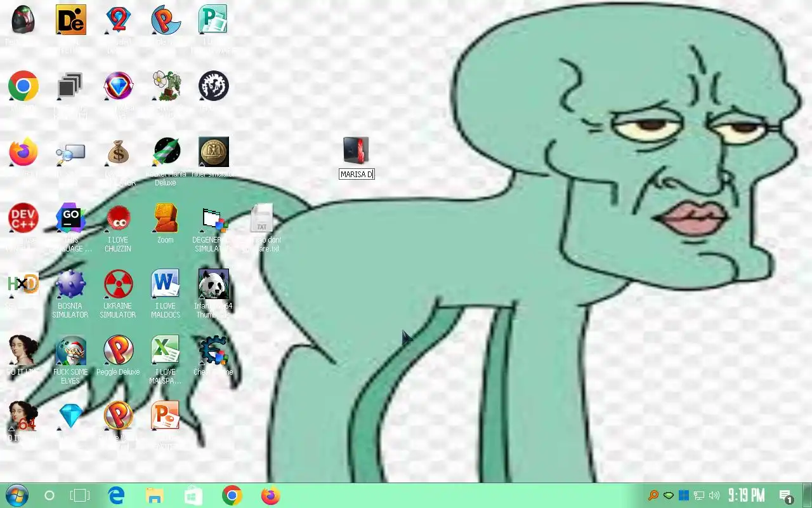Open the Action Center notification icon

(x=787, y=496)
